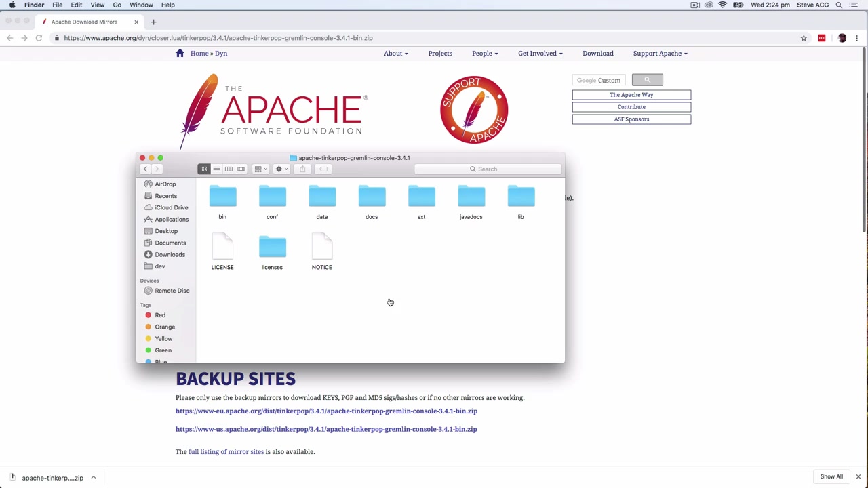Open the Help menu
This screenshot has height=488, width=868.
(168, 5)
